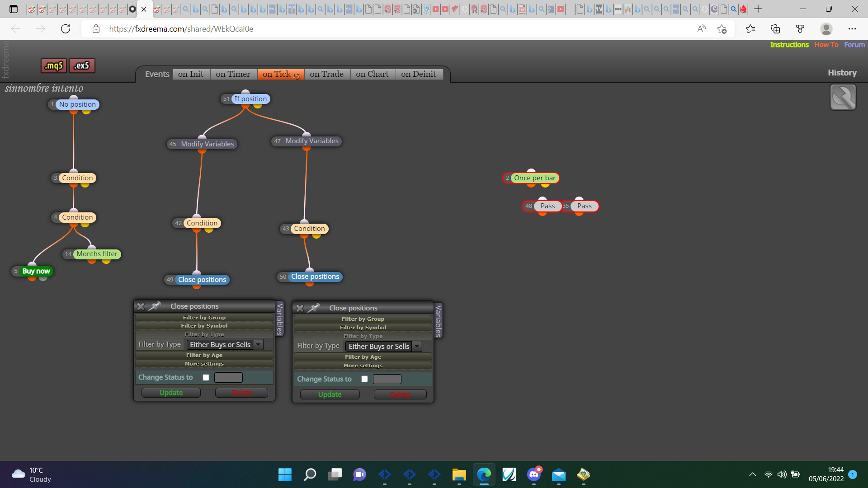Open File Explorer from taskbar
The image size is (868, 488).
[459, 474]
